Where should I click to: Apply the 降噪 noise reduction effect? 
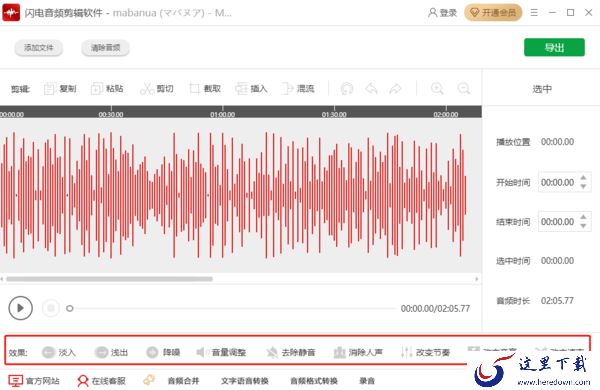click(163, 352)
